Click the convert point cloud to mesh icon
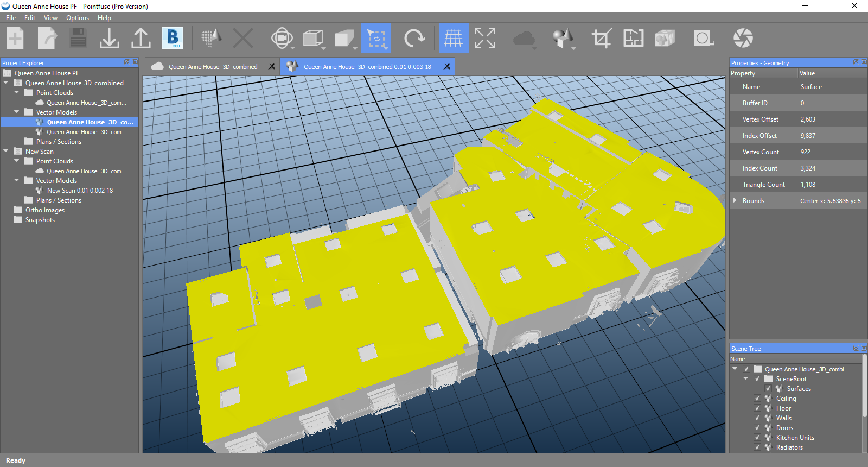 (212, 39)
